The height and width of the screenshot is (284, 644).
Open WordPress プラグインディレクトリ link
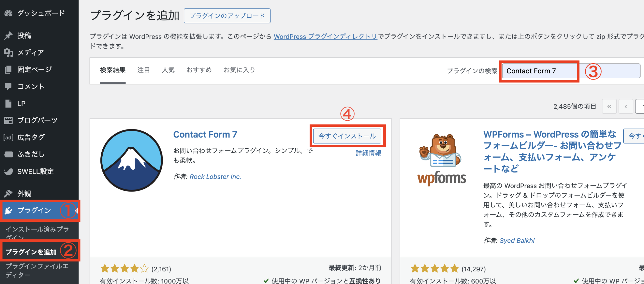point(325,37)
